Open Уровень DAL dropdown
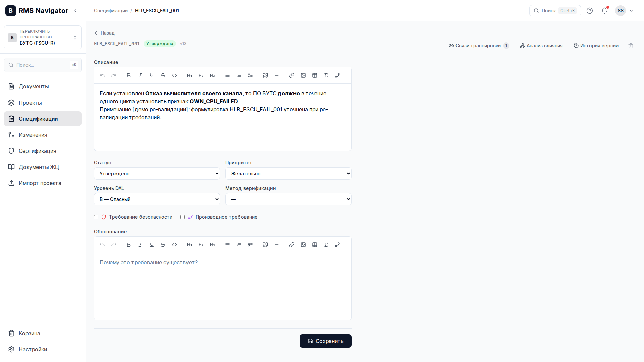644x362 pixels. pyautogui.click(x=157, y=199)
